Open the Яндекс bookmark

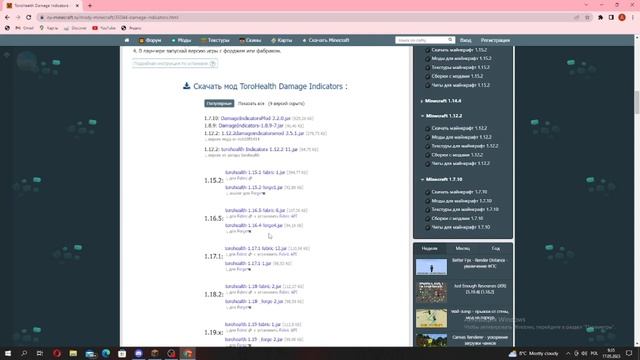pos(131,28)
